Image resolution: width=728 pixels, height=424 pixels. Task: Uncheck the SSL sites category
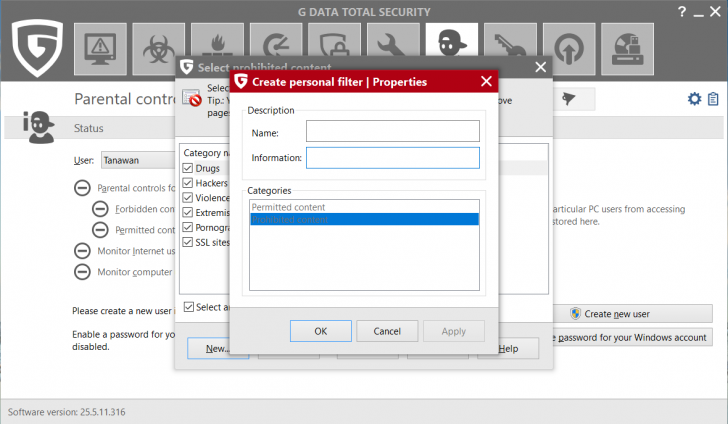click(188, 242)
